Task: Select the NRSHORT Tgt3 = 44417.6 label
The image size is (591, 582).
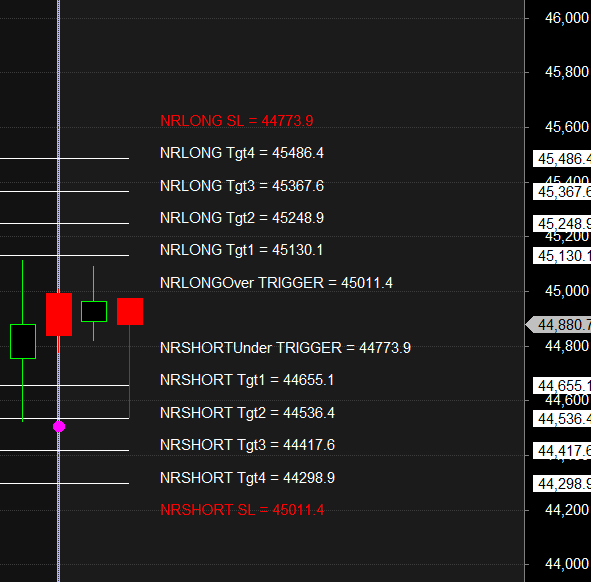Action: pos(247,445)
